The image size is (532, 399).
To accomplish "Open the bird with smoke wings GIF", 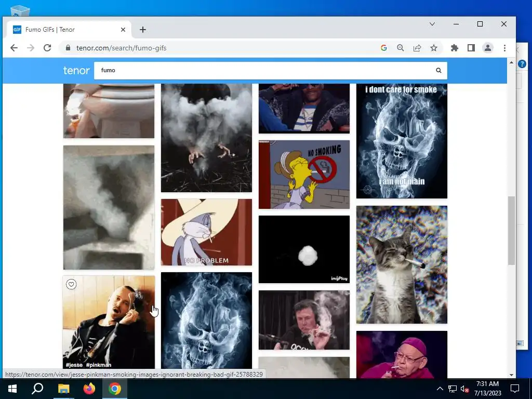I will pos(206,138).
